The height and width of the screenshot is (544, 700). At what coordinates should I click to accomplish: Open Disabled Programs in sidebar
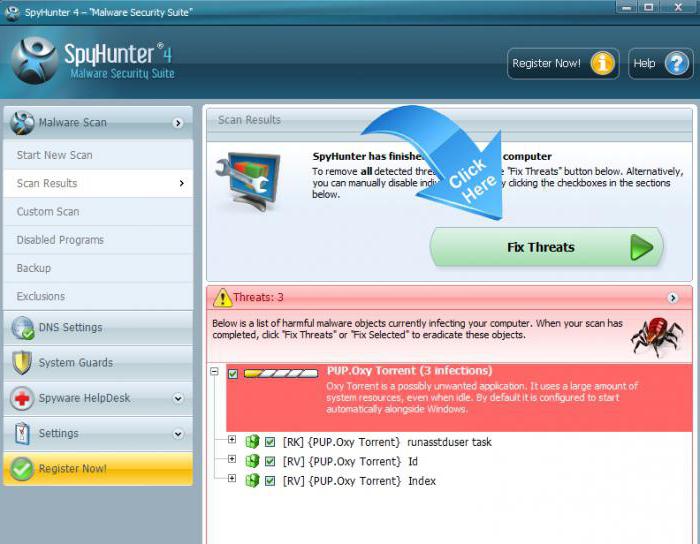98,240
